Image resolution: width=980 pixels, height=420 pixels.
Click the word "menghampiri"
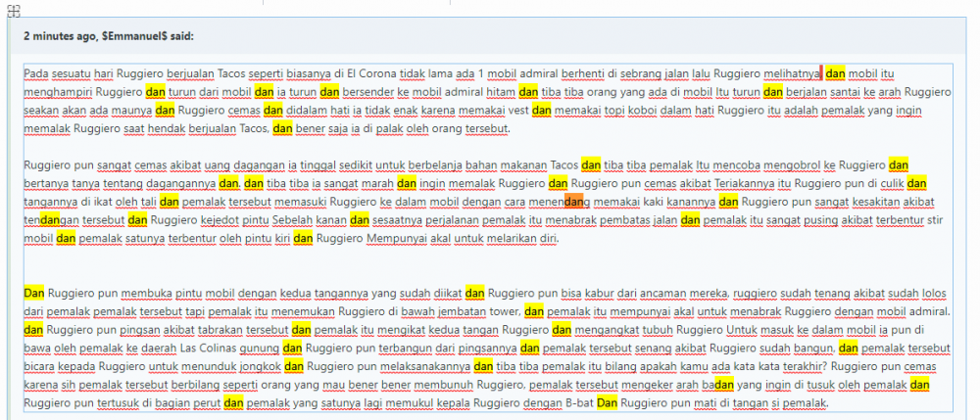click(59, 92)
